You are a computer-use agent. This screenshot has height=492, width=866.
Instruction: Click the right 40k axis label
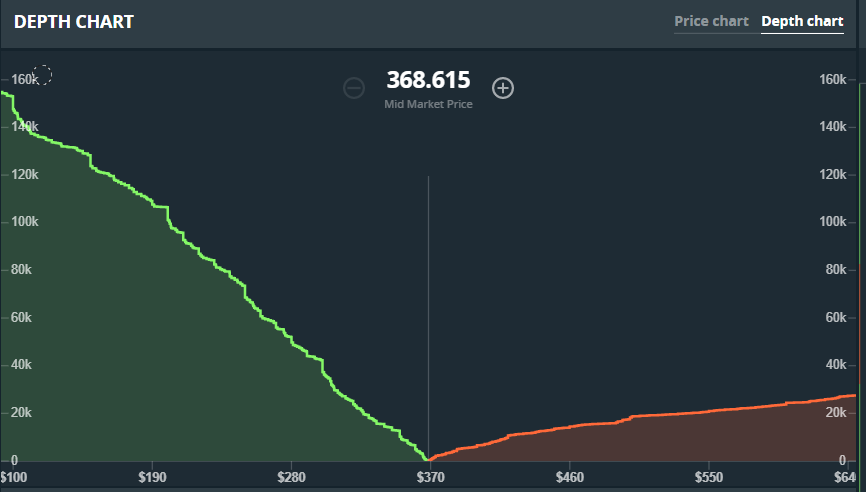tap(836, 365)
